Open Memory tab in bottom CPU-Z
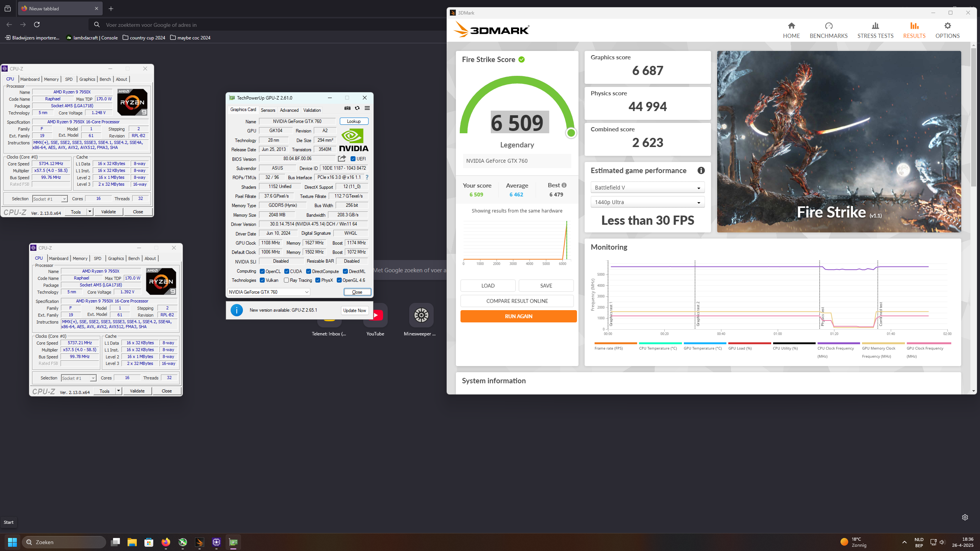This screenshot has height=551, width=980. pos(80,258)
